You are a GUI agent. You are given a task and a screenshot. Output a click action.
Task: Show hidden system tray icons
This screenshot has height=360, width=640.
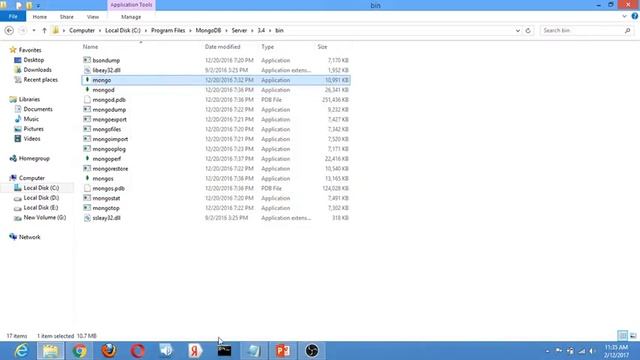click(547, 351)
